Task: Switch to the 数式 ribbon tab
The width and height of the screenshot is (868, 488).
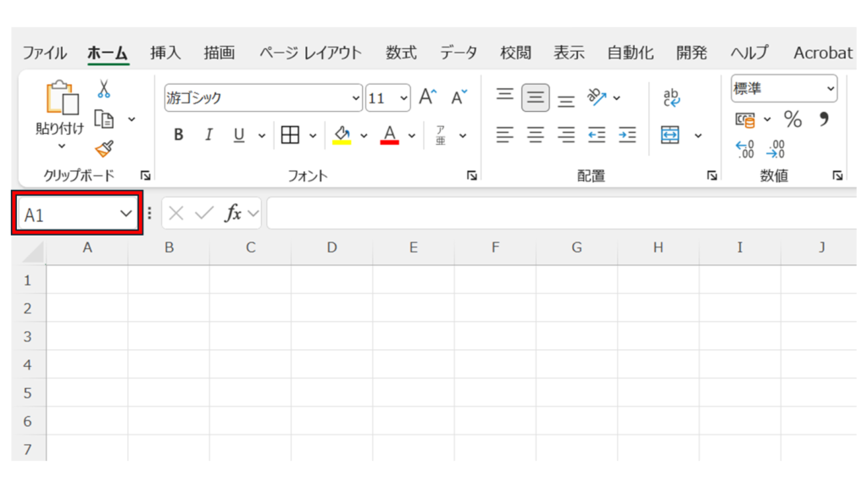Action: pyautogui.click(x=401, y=53)
